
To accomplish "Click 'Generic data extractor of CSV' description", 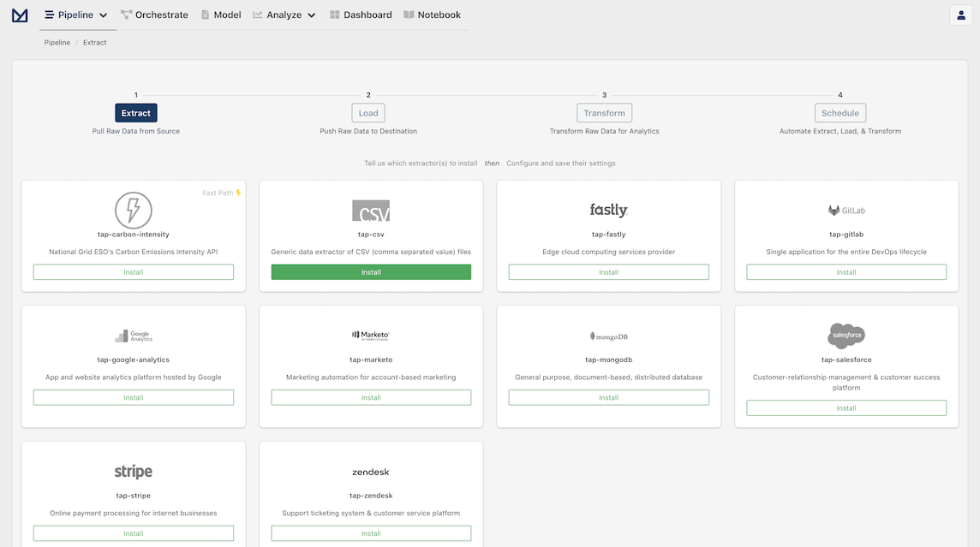I will (x=371, y=253).
